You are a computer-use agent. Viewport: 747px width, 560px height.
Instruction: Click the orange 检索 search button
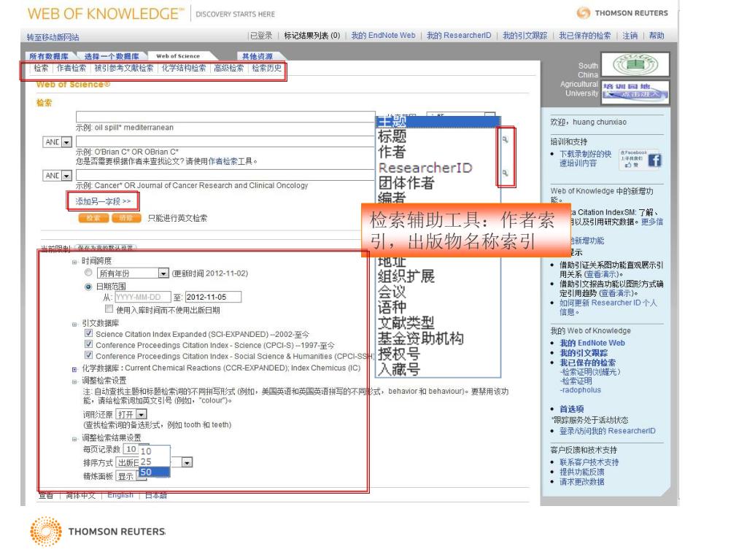click(x=93, y=218)
